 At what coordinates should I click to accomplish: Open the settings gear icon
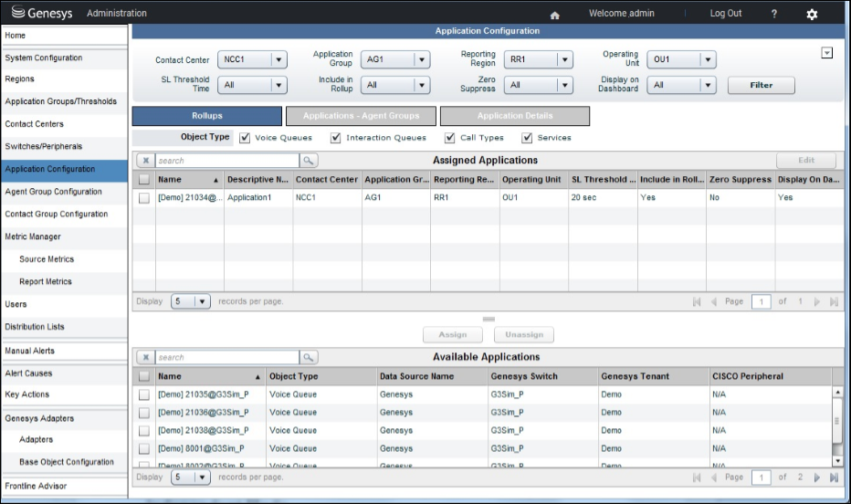point(812,14)
